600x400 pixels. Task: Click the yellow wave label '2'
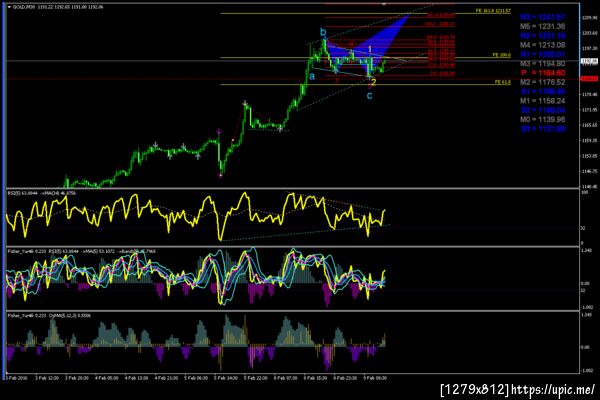pyautogui.click(x=373, y=82)
